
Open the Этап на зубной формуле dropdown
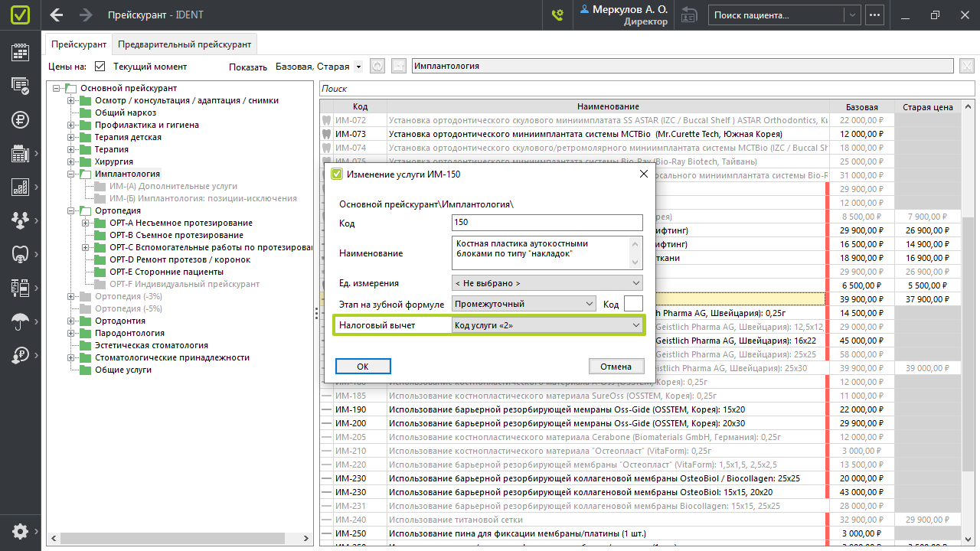coord(524,304)
